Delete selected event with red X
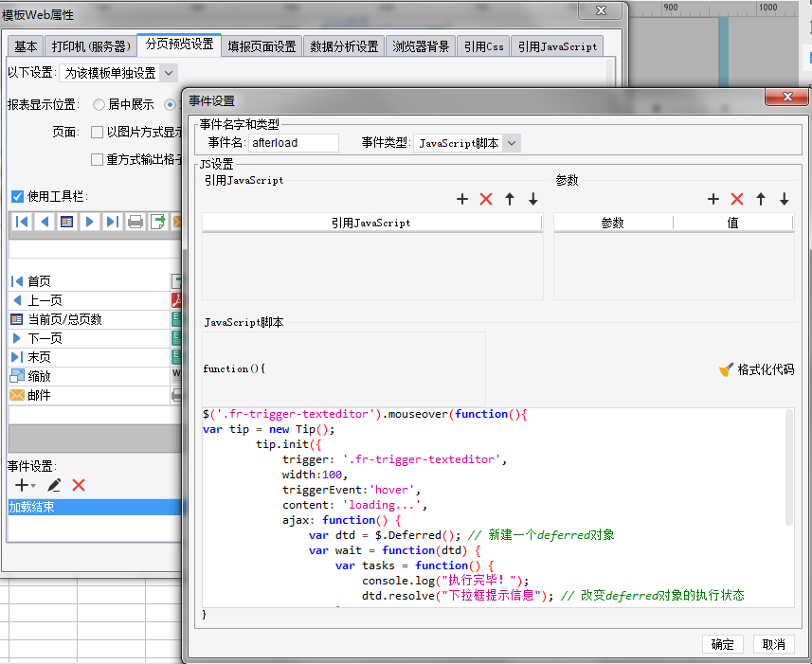Screen dimensions: 812x664 point(79,485)
